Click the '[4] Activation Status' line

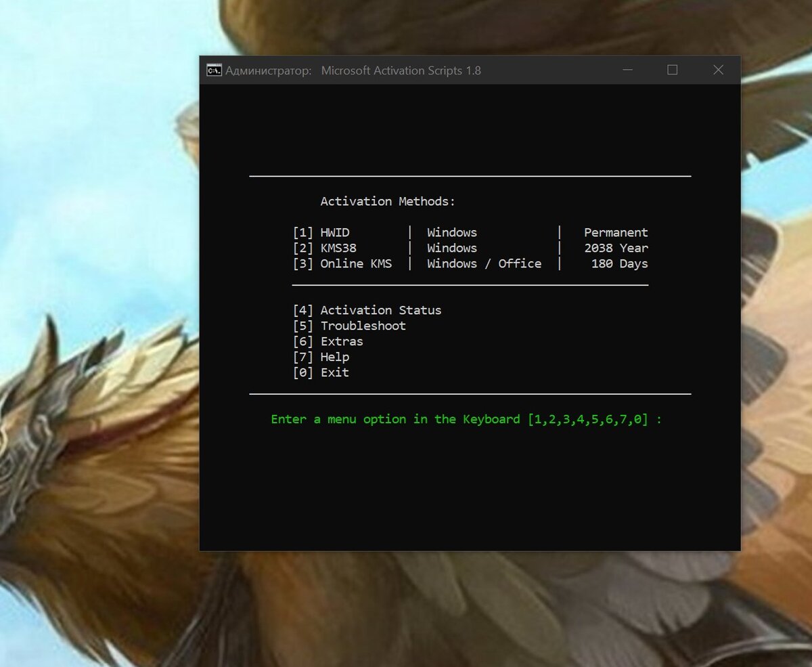(367, 310)
